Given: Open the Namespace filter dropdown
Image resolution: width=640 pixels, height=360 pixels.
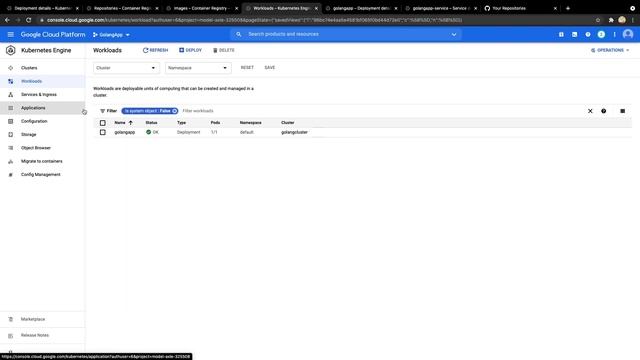Looking at the screenshot, I should pos(198,68).
